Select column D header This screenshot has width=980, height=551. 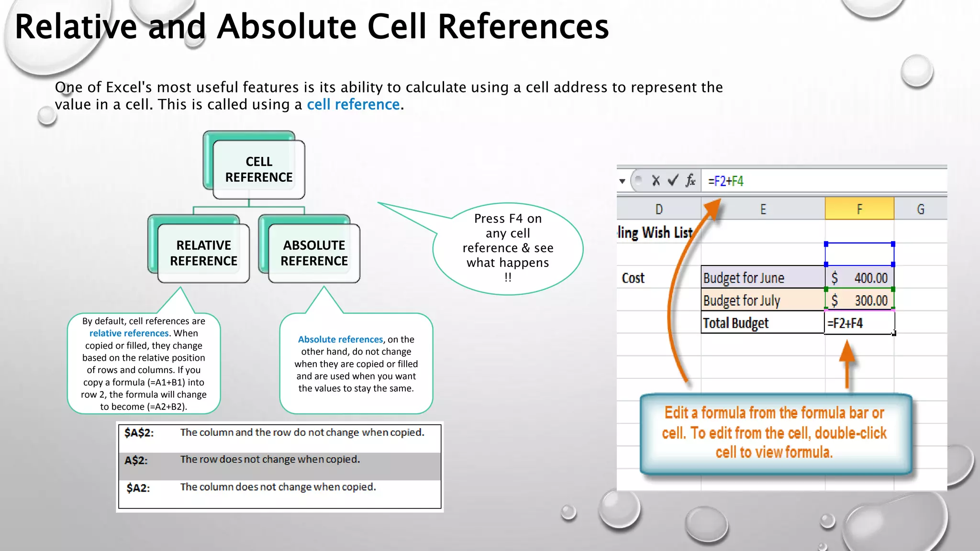[x=659, y=209]
